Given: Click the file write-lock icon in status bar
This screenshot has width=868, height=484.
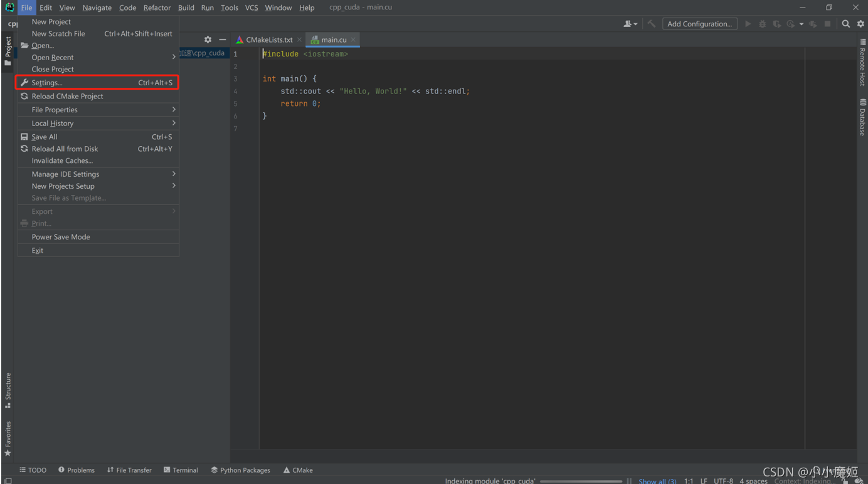Looking at the screenshot, I should click(x=845, y=480).
